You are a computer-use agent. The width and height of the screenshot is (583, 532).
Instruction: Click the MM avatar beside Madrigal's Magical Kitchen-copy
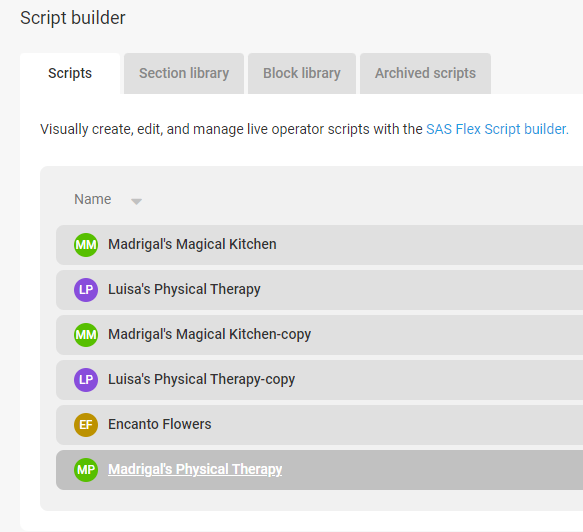86,335
